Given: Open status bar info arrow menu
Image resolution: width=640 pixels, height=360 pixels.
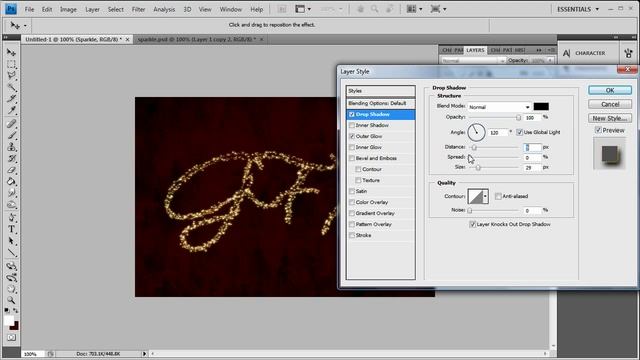Looking at the screenshot, I should (144, 354).
